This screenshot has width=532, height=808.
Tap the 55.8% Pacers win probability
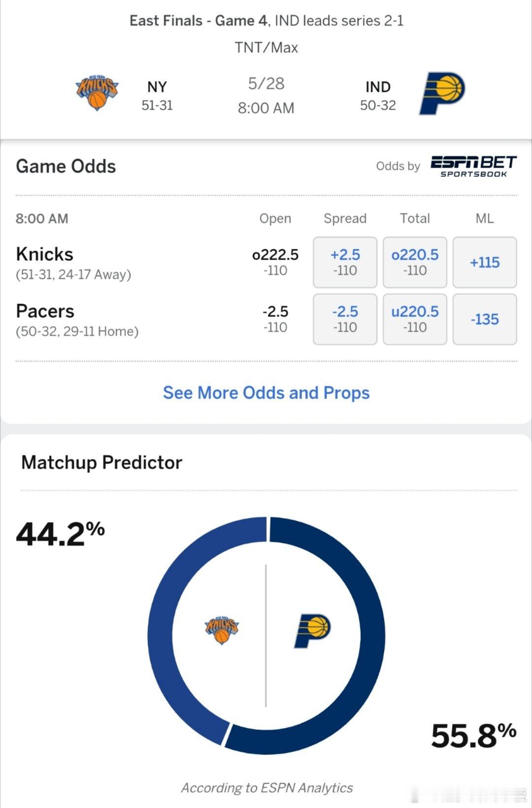tap(474, 736)
